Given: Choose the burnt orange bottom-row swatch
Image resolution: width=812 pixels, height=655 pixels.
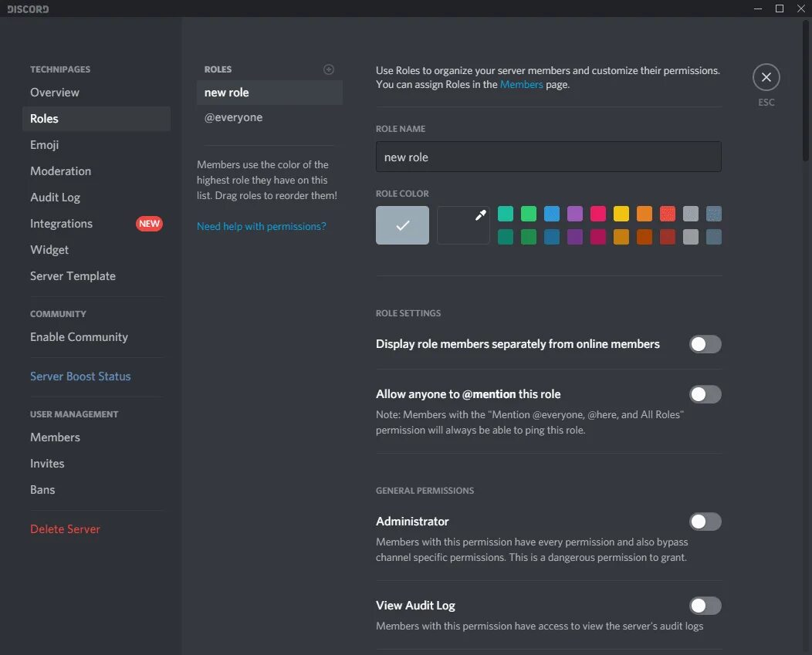Looking at the screenshot, I should 645,237.
